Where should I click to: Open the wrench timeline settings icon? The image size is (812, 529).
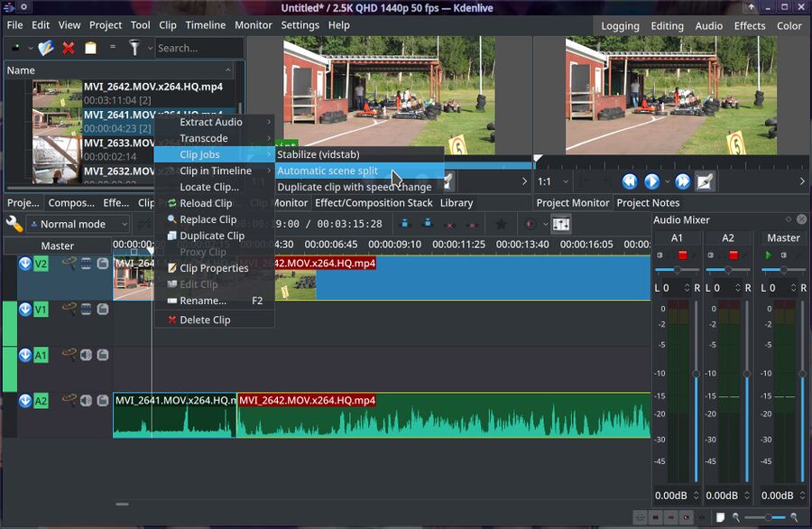pyautogui.click(x=14, y=224)
